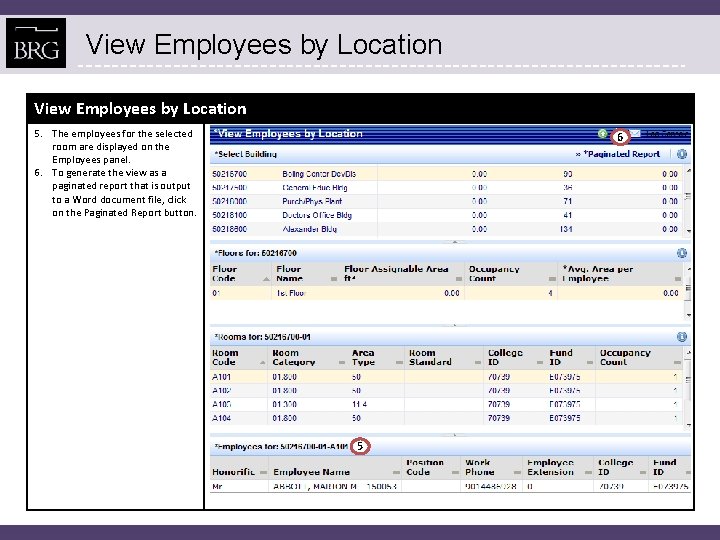The width and height of the screenshot is (720, 540).
Task: Select room A102 row
Action: (x=447, y=391)
